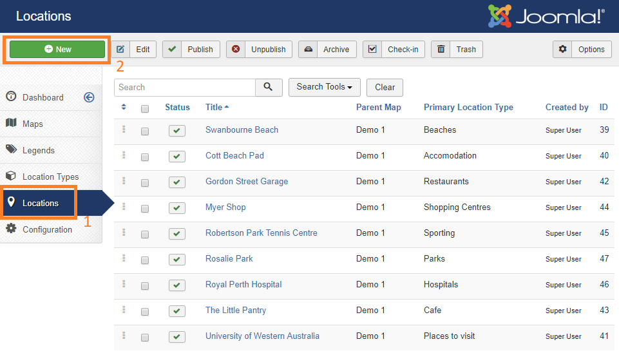
Task: Select the Royal Perth Hospital row checkbox
Action: click(145, 286)
